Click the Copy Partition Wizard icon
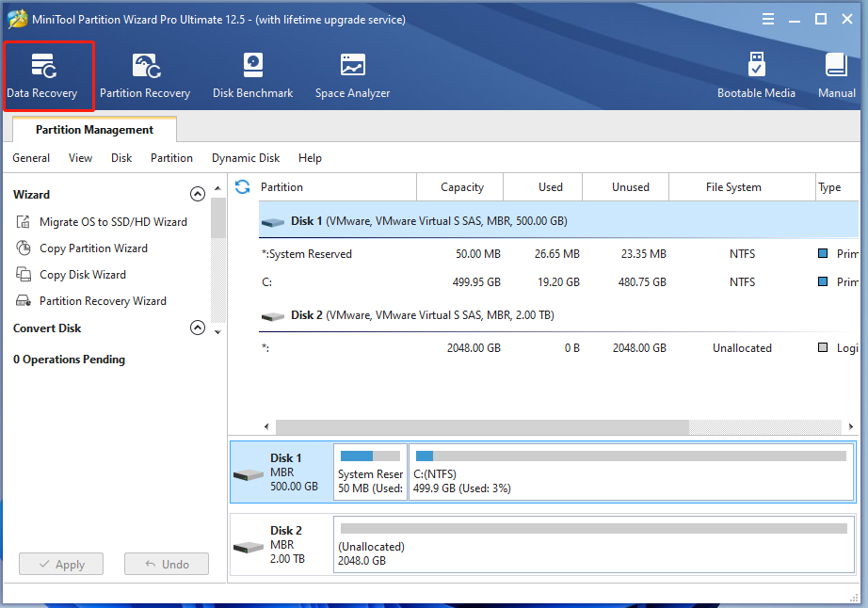Viewport: 868px width, 608px height. coord(24,248)
